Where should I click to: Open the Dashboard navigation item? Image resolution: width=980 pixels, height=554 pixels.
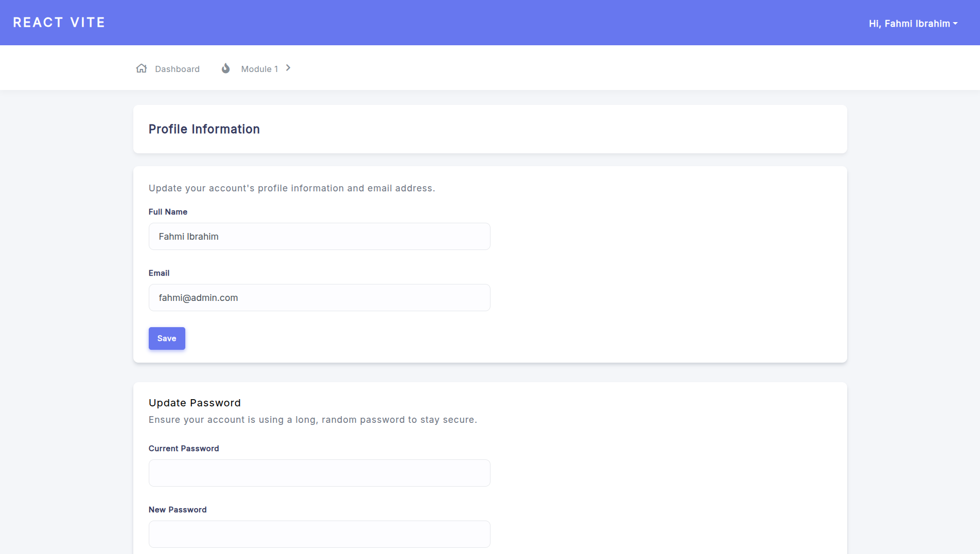coord(177,69)
